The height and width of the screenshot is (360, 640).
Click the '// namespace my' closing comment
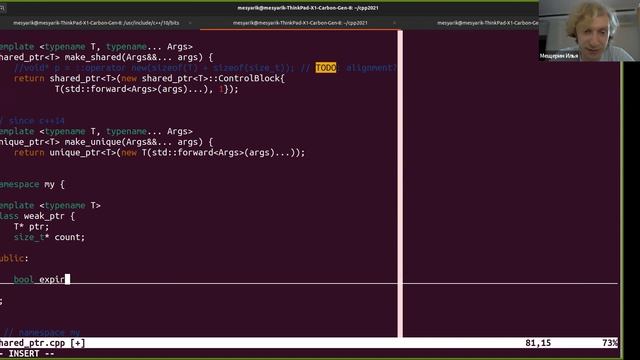point(42,332)
